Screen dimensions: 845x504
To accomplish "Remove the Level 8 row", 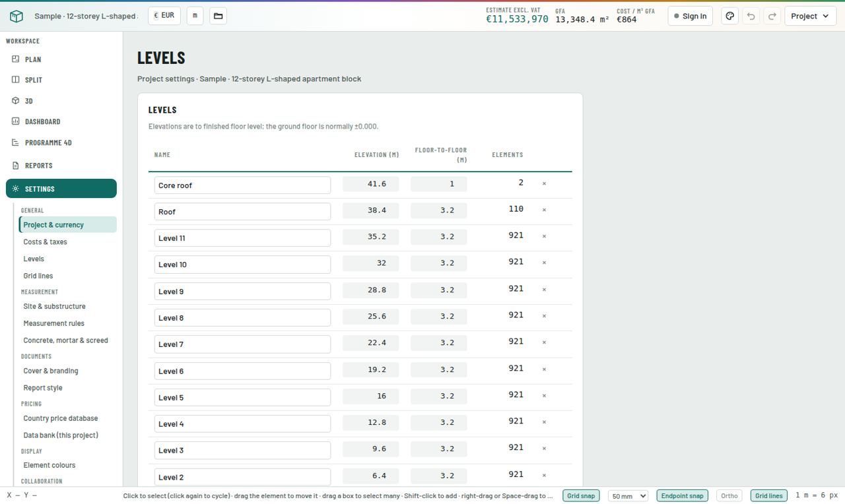I will [x=544, y=316].
